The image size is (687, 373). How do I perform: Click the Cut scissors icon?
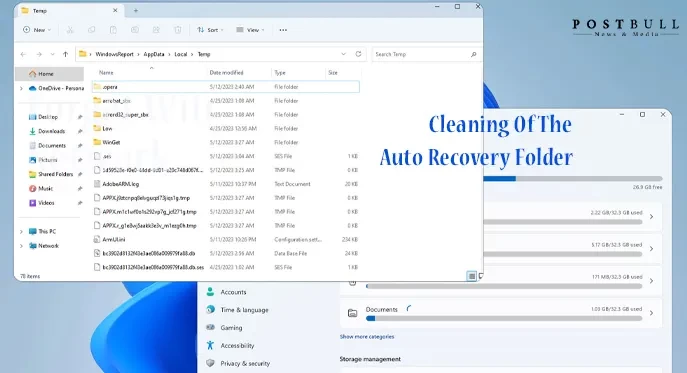point(70,30)
